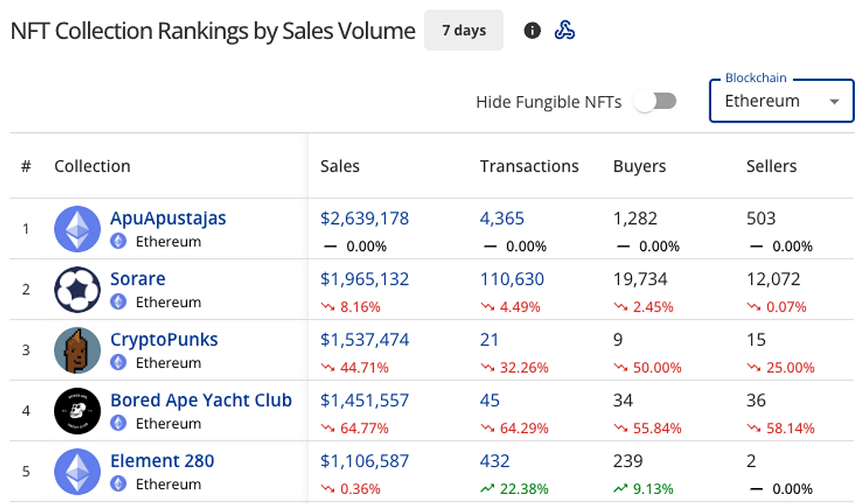The height and width of the screenshot is (504, 865).
Task: Open the Blockchain dropdown
Action: [x=781, y=100]
